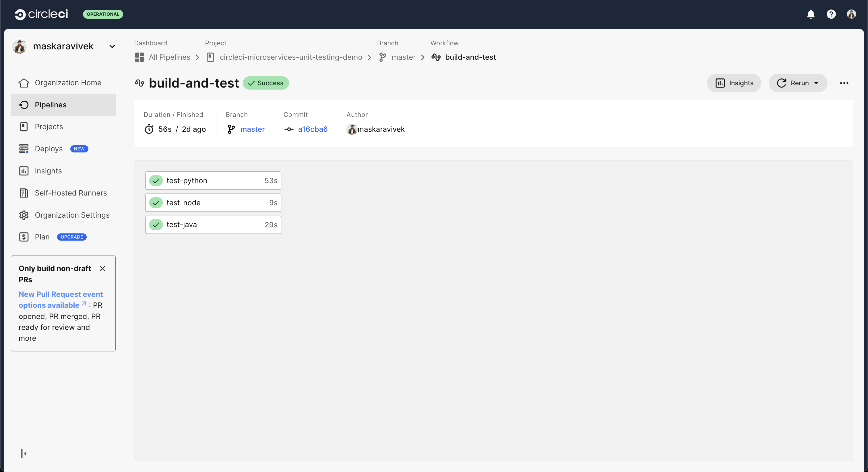Open the Insights sidebar icon
Viewport: 868px width, 472px height.
[x=24, y=171]
